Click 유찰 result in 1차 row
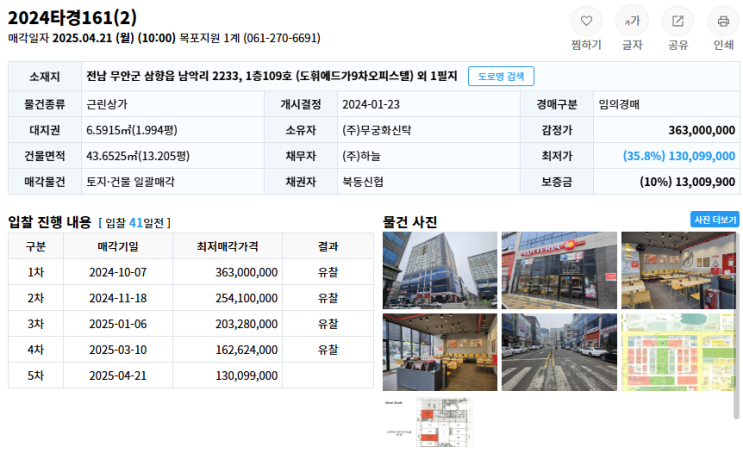This screenshot has width=743, height=453. tap(328, 272)
